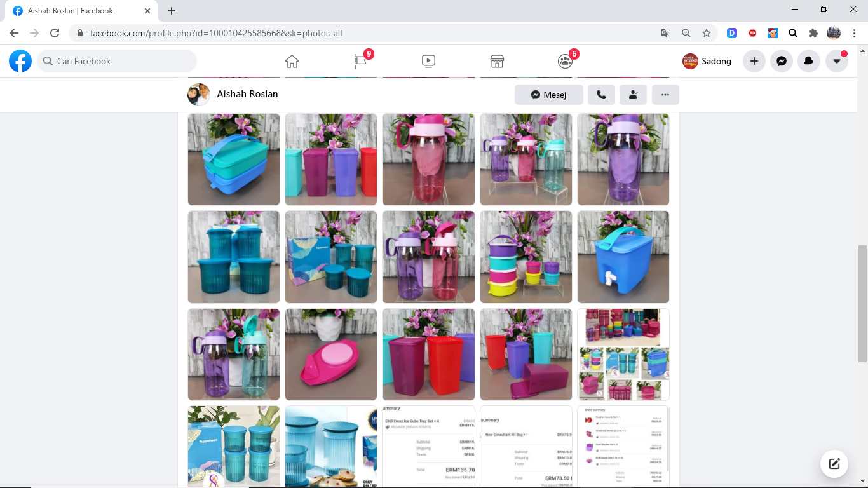Open Messenger icon in top right

point(782,61)
